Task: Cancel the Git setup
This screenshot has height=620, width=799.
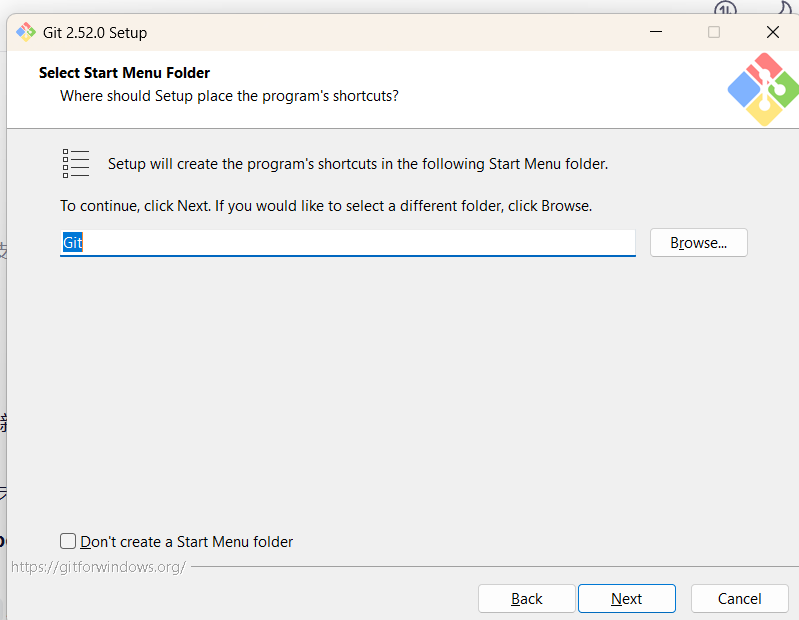Action: [x=739, y=599]
